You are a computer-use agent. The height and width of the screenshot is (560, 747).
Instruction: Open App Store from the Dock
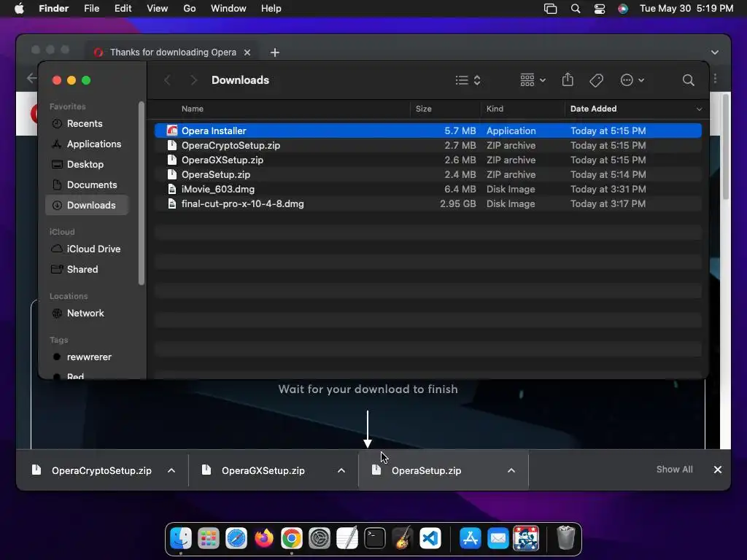(471, 539)
